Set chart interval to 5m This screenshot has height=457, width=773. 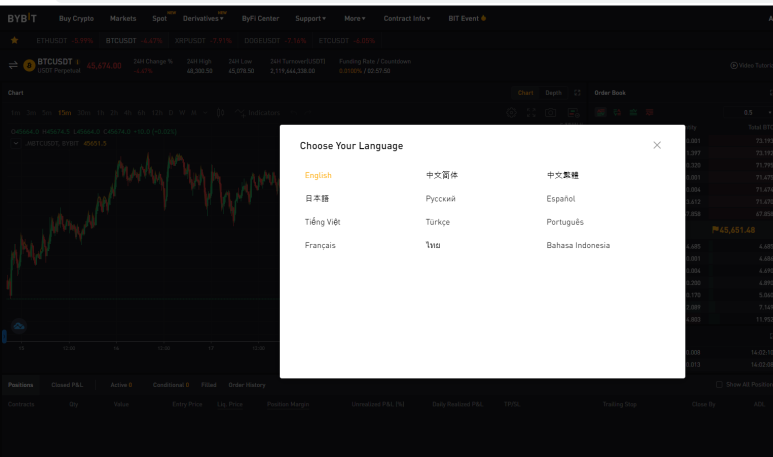(46, 113)
